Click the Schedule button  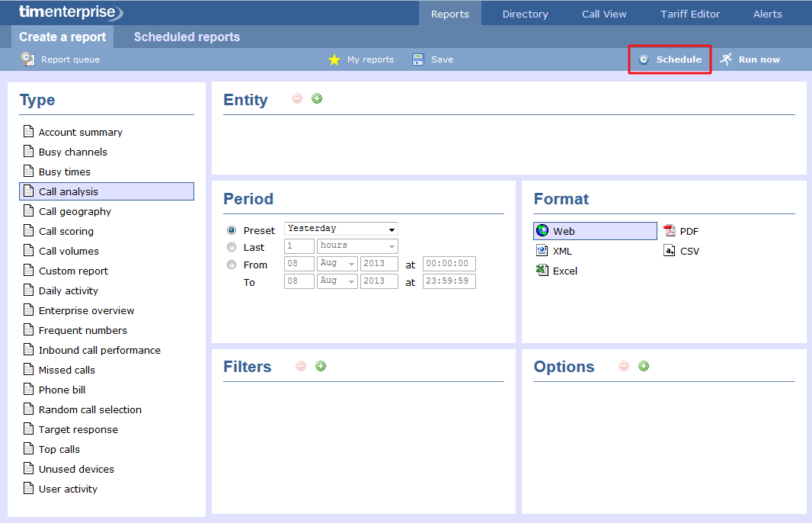(x=669, y=59)
